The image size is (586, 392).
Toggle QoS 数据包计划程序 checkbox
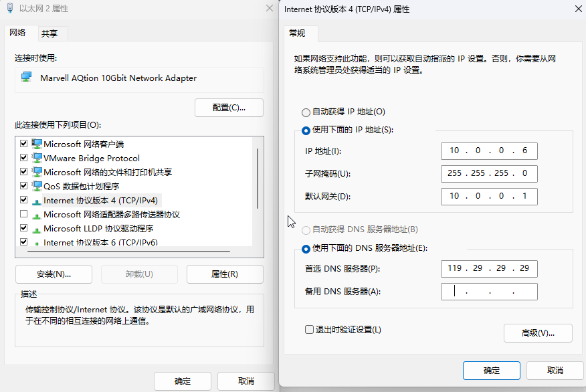[24, 186]
